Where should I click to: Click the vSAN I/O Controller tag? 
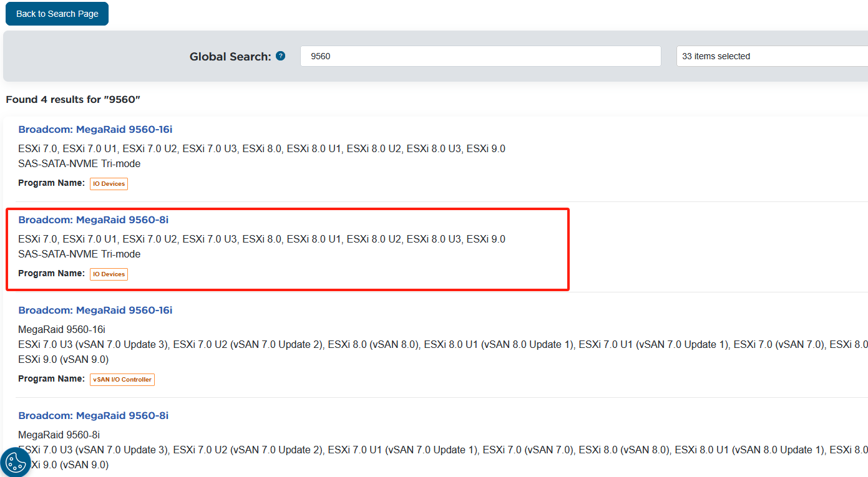pyautogui.click(x=122, y=379)
